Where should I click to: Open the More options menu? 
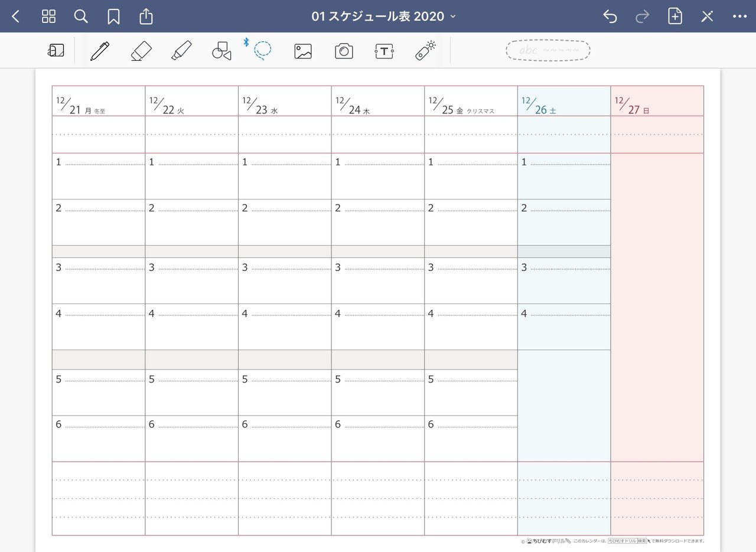pyautogui.click(x=739, y=16)
